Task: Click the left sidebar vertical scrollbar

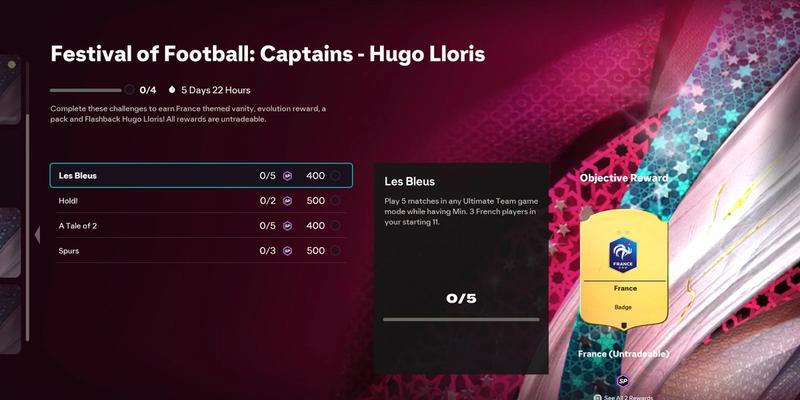Action: (x=27, y=202)
